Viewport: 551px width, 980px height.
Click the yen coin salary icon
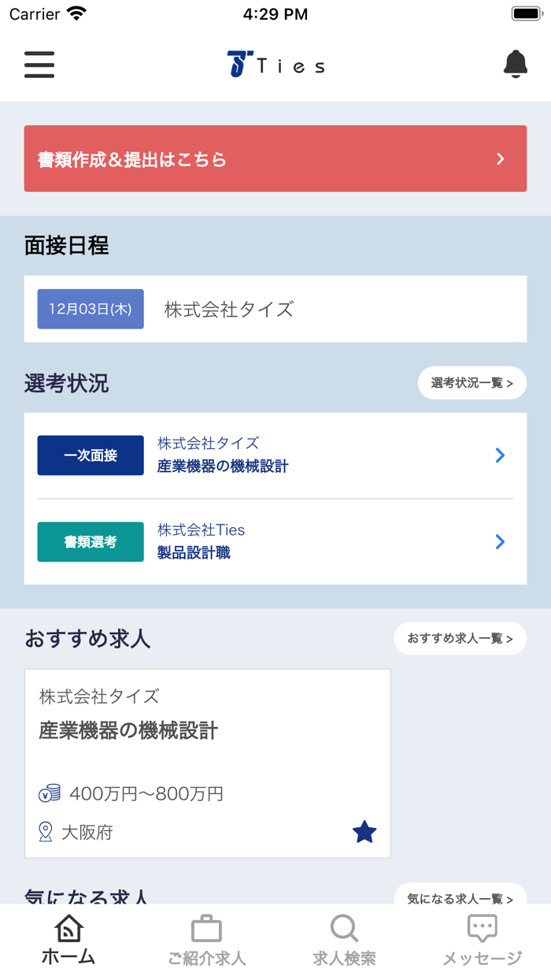click(49, 793)
